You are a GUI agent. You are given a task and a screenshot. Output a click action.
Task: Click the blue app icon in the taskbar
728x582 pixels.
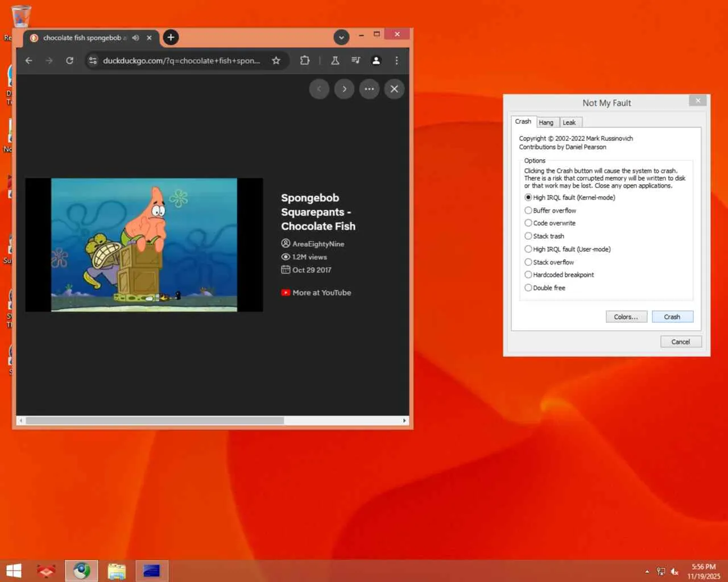click(151, 571)
